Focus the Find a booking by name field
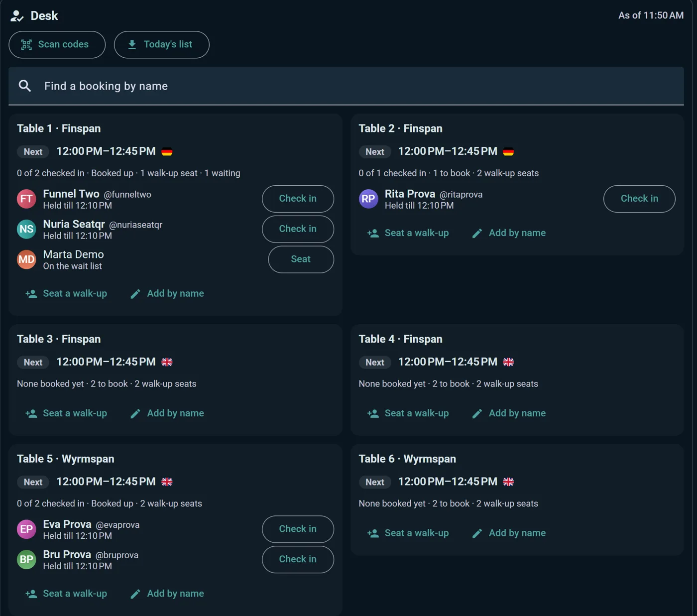697x616 pixels. point(346,86)
